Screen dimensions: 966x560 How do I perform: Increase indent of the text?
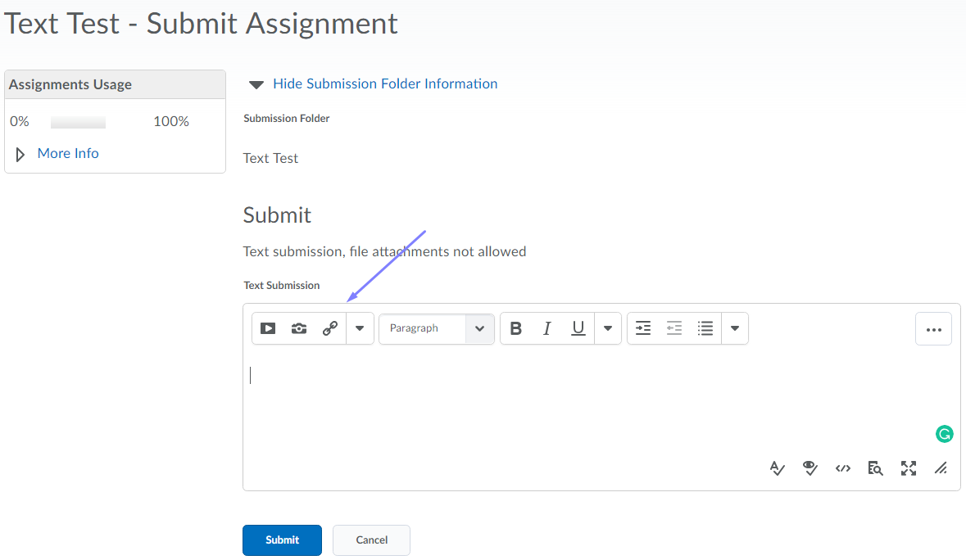(x=643, y=328)
